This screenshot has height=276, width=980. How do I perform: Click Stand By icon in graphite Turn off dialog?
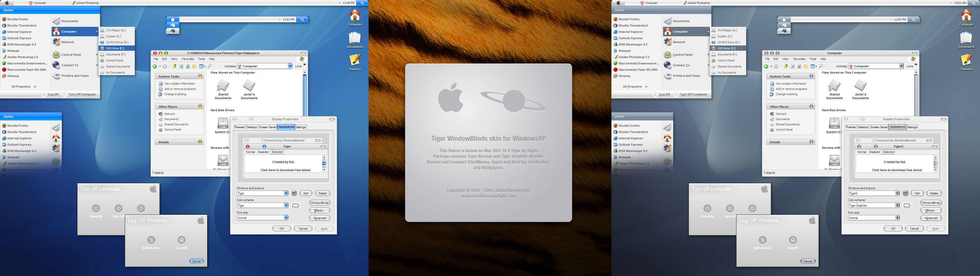pos(707,208)
